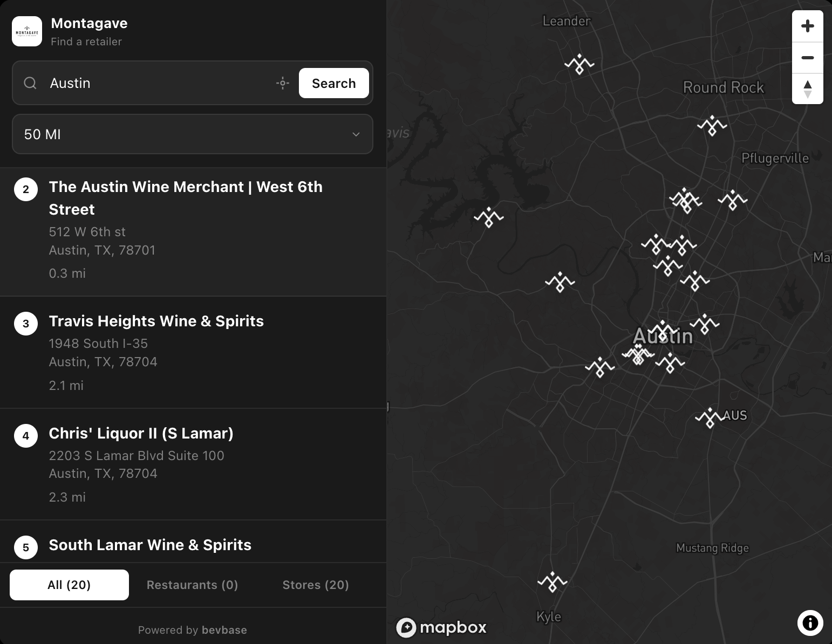
Task: Click the Mustang Ridge map label
Action: [712, 548]
